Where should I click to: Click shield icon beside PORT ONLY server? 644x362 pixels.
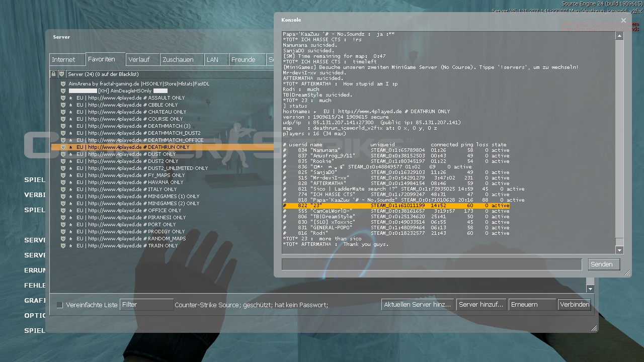(x=63, y=224)
